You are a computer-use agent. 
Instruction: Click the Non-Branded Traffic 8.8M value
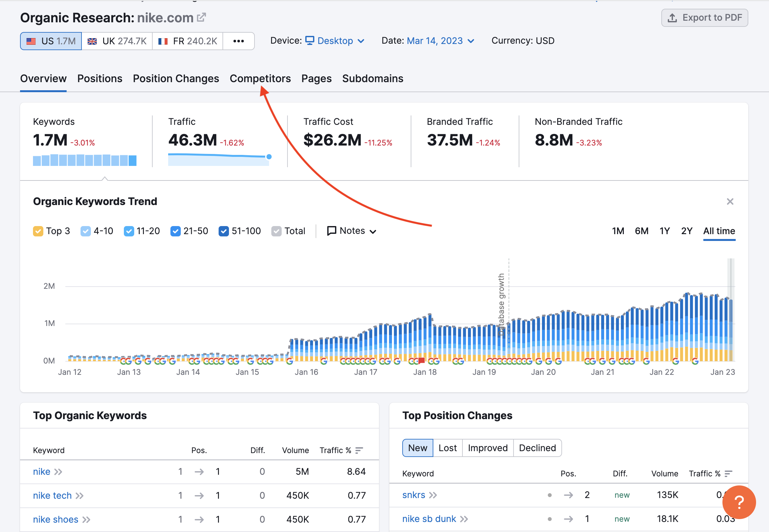click(554, 140)
